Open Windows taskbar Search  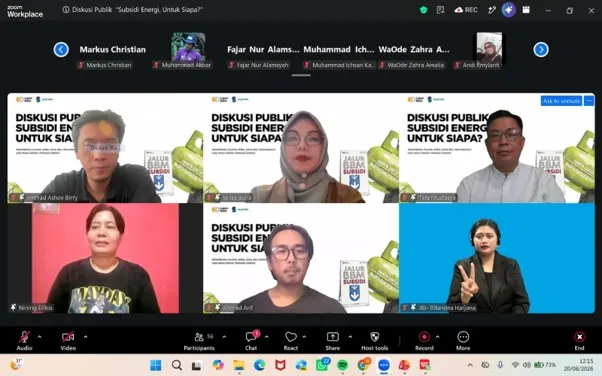[x=177, y=365]
